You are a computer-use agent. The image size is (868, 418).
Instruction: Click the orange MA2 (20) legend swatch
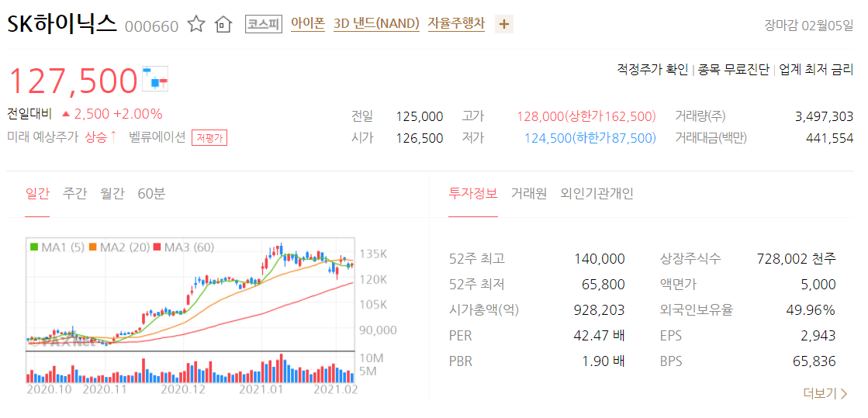click(x=92, y=247)
